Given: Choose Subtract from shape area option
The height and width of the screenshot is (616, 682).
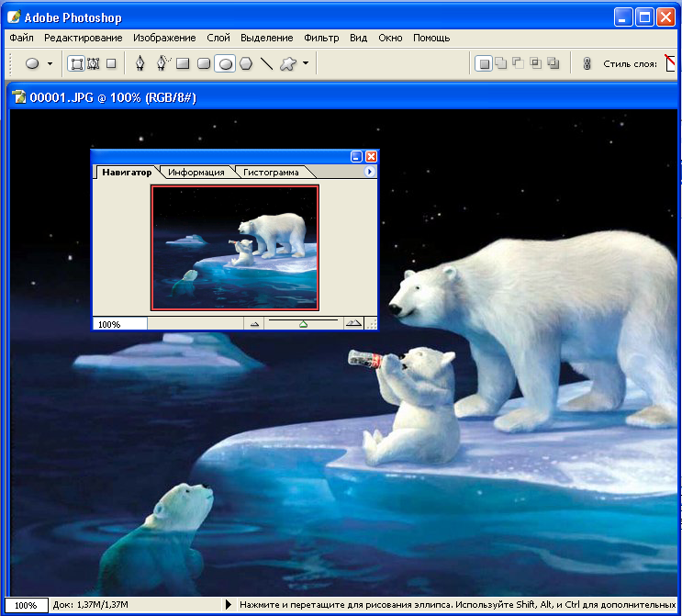Looking at the screenshot, I should pos(518,63).
